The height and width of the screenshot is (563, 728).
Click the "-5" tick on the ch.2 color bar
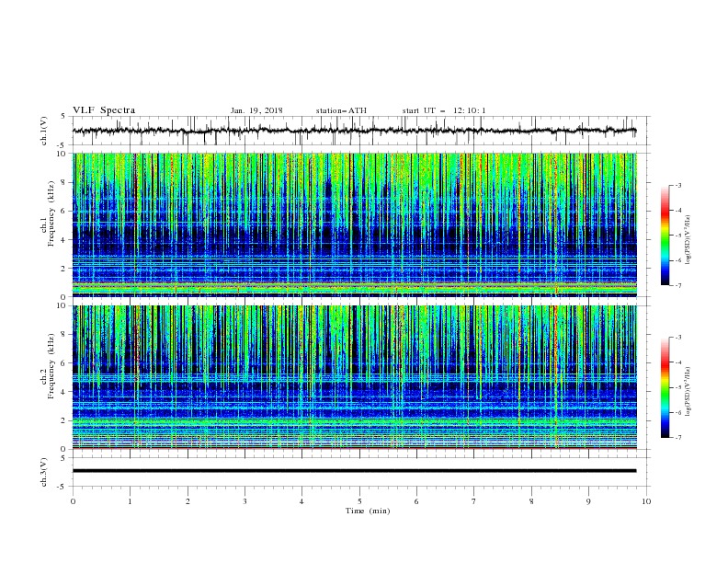[x=677, y=387]
